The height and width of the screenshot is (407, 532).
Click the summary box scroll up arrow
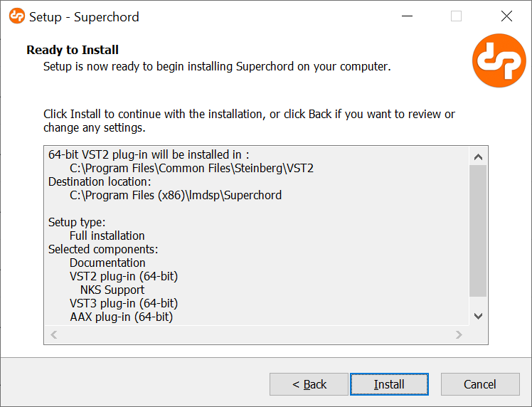478,157
